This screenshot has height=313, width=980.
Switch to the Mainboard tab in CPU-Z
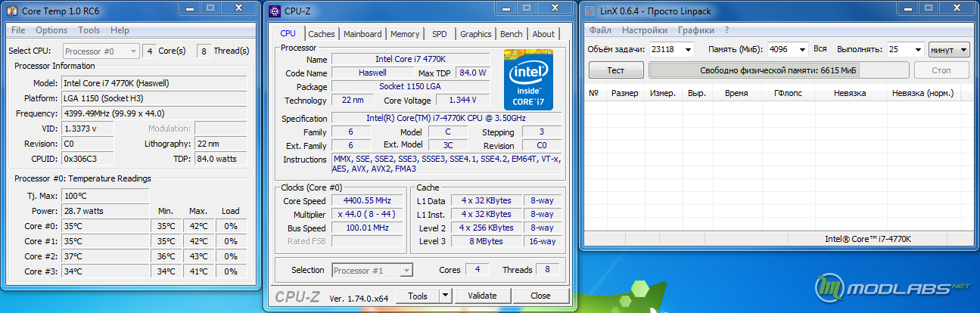click(362, 34)
